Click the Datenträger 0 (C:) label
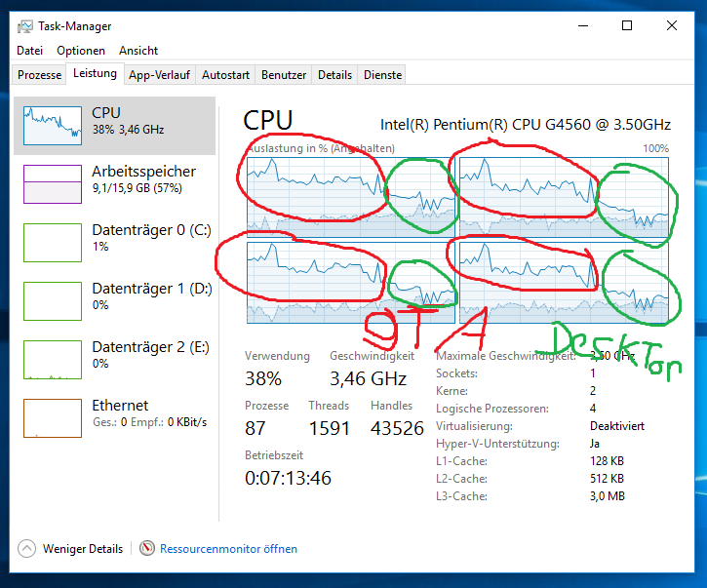This screenshot has height=588, width=707. coord(151,230)
